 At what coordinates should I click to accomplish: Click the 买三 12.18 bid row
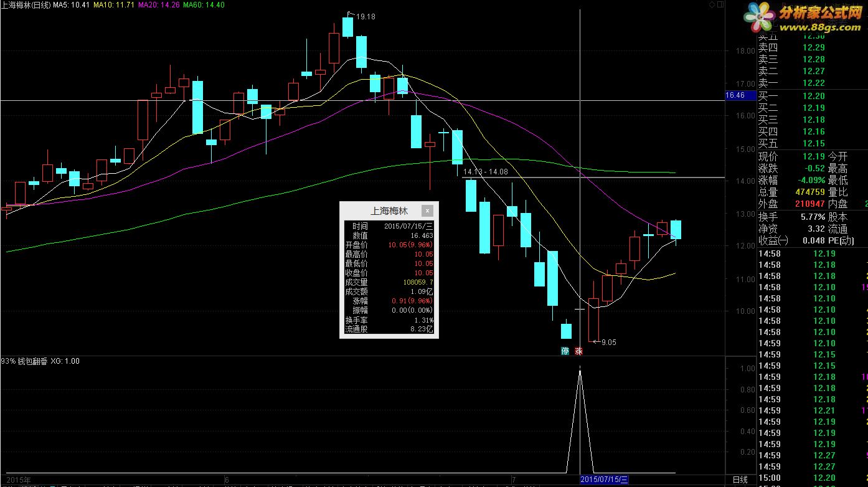point(791,120)
